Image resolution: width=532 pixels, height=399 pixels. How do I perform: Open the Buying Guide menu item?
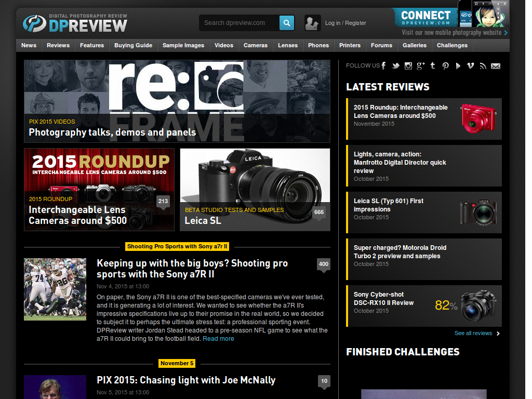[133, 45]
